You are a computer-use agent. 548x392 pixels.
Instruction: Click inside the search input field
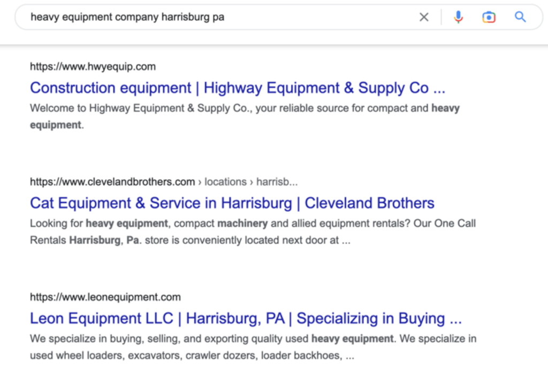click(214, 17)
